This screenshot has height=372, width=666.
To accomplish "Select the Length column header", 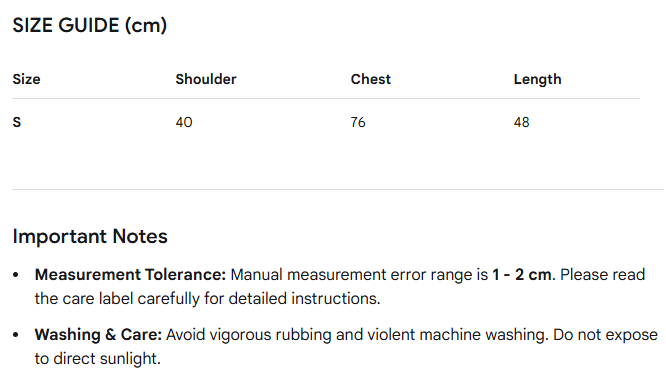I will 537,80.
